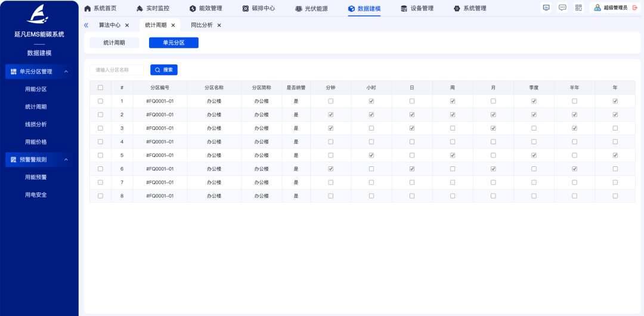This screenshot has height=316, width=644.
Task: Click the QR code icon
Action: pyautogui.click(x=578, y=8)
